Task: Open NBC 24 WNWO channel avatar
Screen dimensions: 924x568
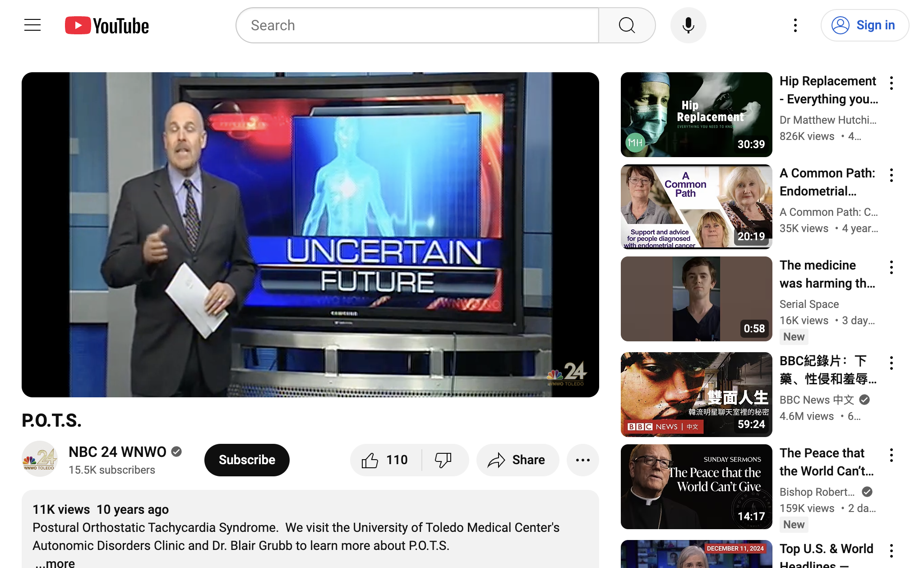Action: 40,459
